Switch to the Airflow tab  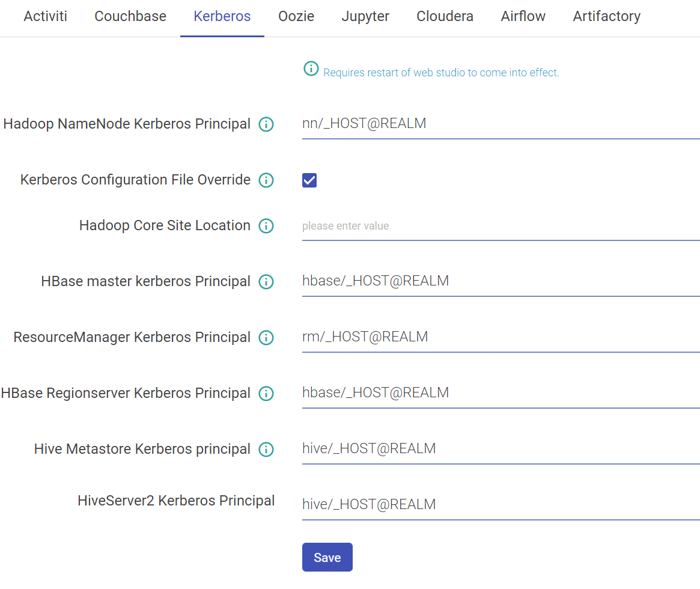(x=523, y=16)
